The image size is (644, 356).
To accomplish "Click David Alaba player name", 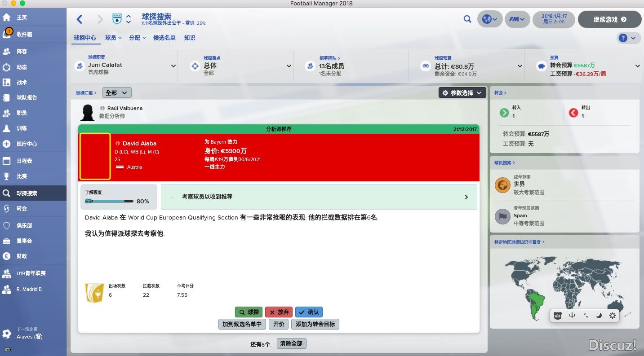I will click(x=139, y=144).
